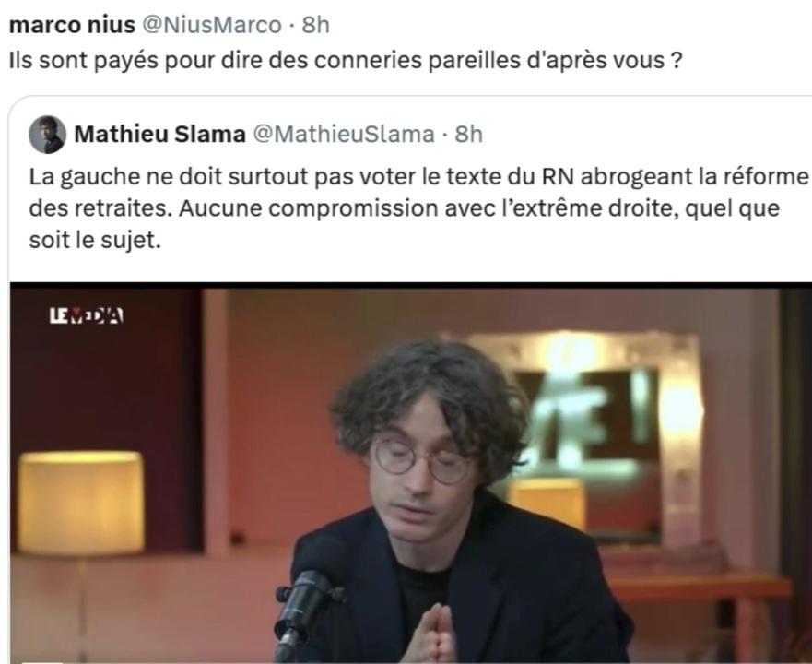Open the marco nius display name
Viewport: 812px width, 664px height.
72,24
